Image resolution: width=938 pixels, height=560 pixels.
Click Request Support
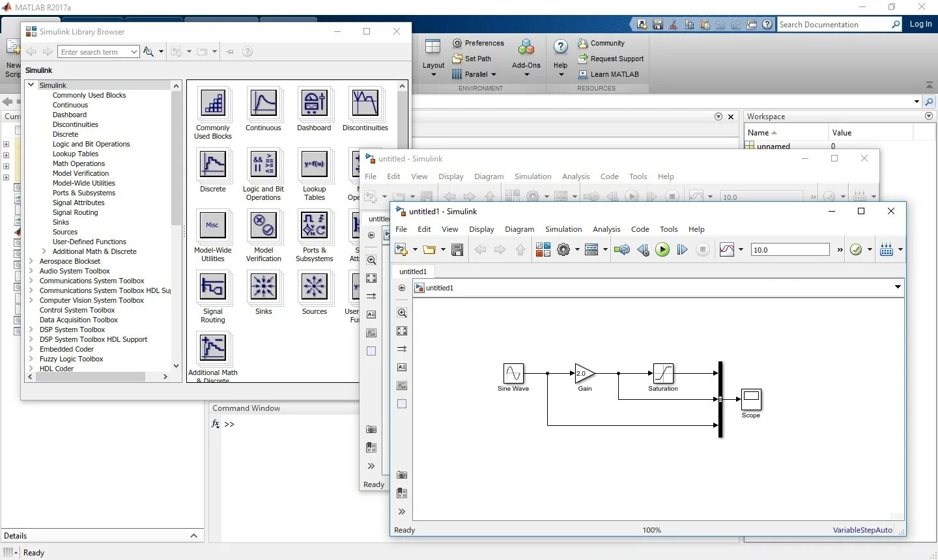(611, 59)
